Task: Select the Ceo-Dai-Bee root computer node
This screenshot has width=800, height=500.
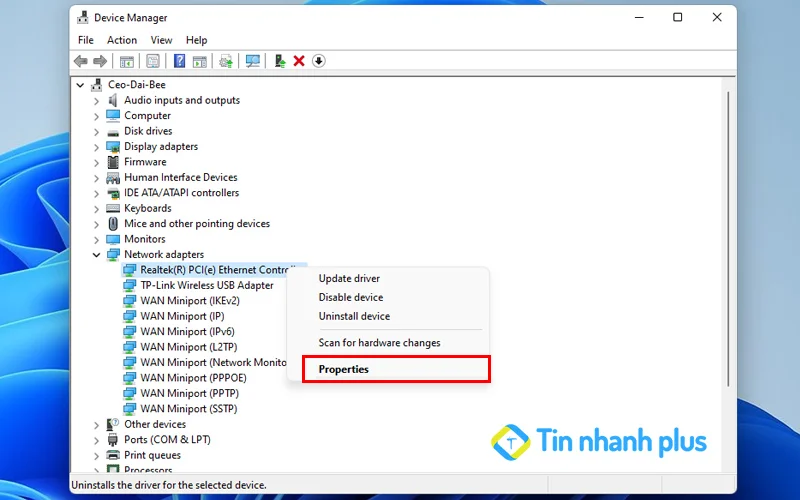Action: click(136, 85)
